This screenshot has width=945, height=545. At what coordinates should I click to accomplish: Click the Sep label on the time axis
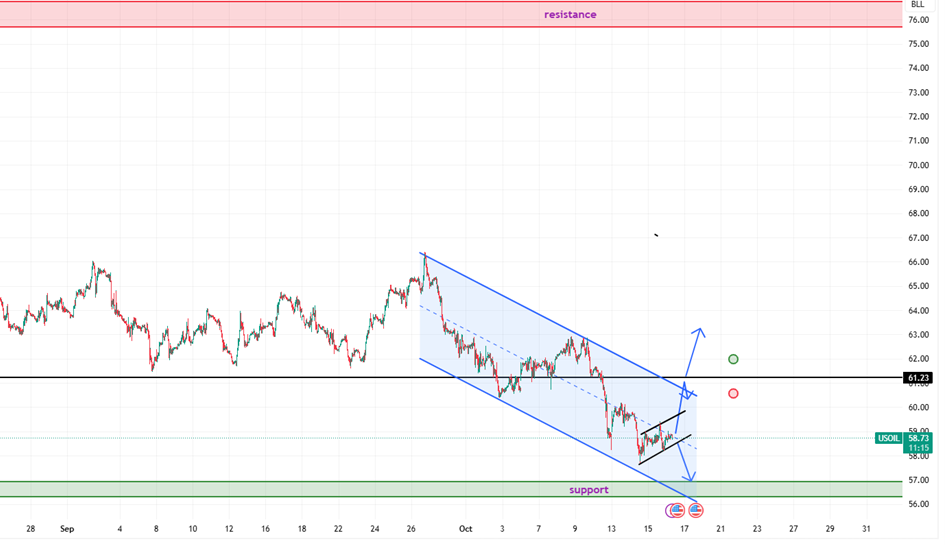67,528
